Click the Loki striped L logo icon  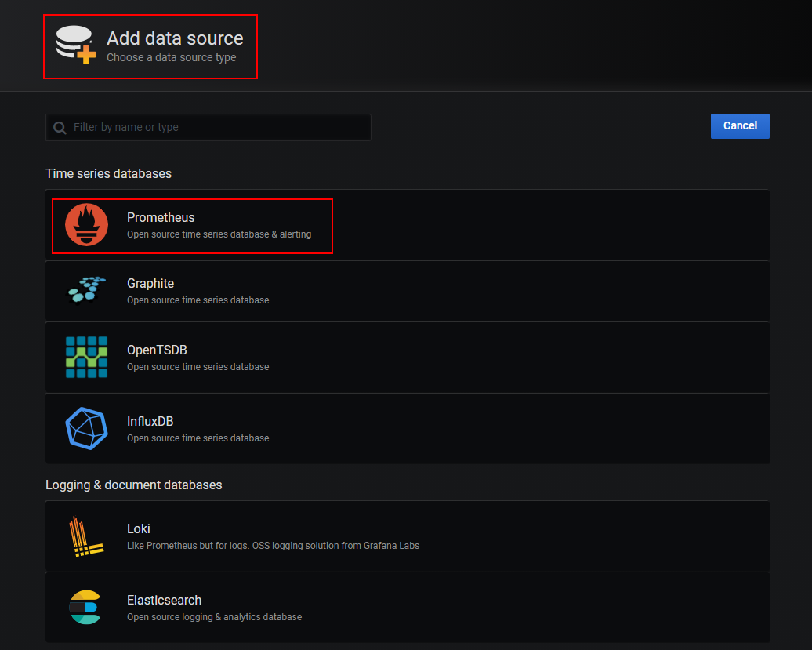pyautogui.click(x=86, y=536)
